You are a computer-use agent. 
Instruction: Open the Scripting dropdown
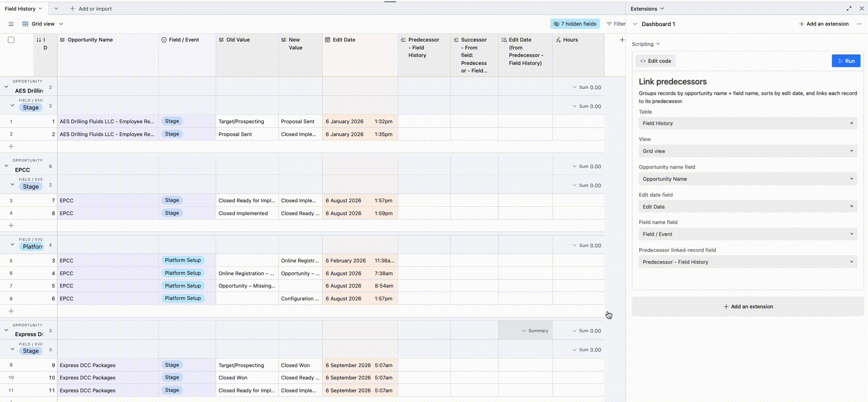(x=658, y=44)
